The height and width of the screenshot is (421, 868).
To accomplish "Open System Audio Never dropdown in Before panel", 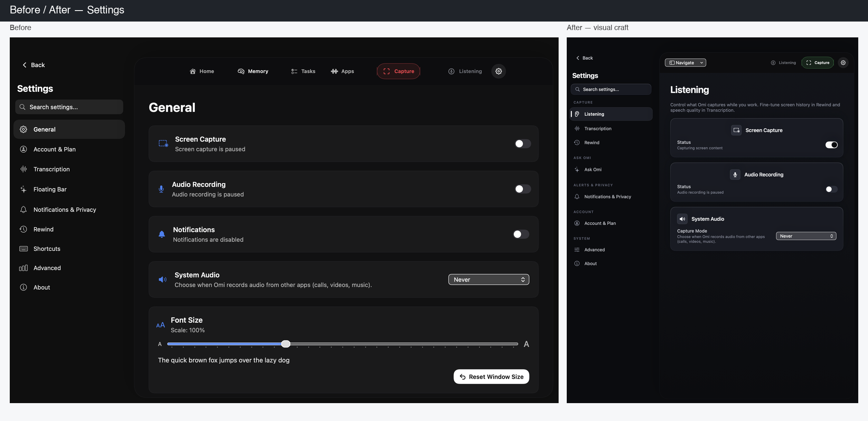I will (489, 280).
